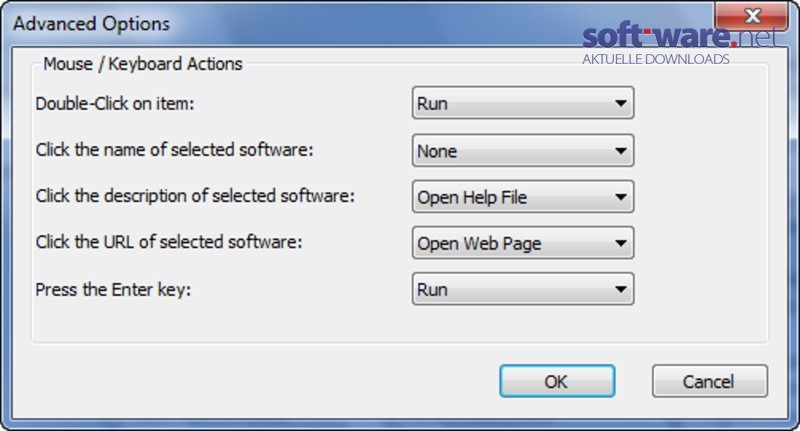Image resolution: width=800 pixels, height=431 pixels.
Task: Click the Advanced Options title bar text
Action: (91, 23)
